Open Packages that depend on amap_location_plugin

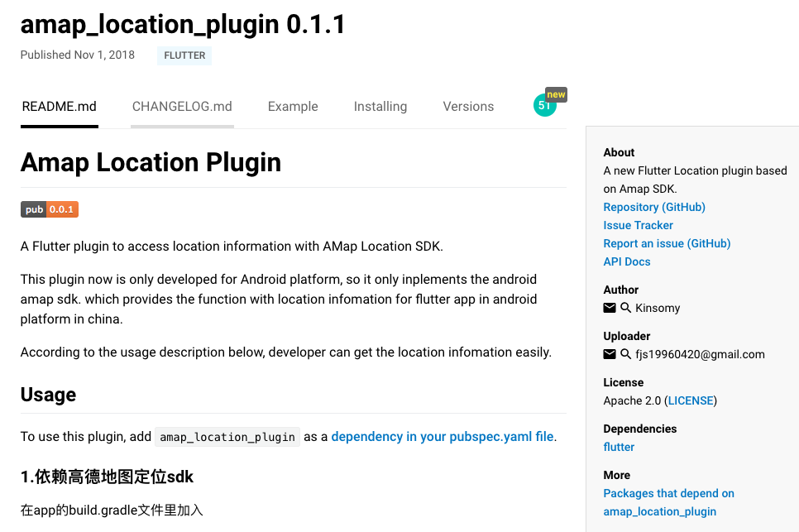click(668, 502)
